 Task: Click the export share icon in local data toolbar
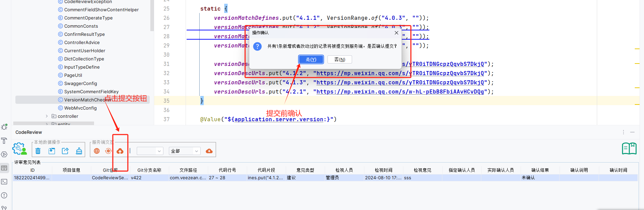tap(65, 151)
